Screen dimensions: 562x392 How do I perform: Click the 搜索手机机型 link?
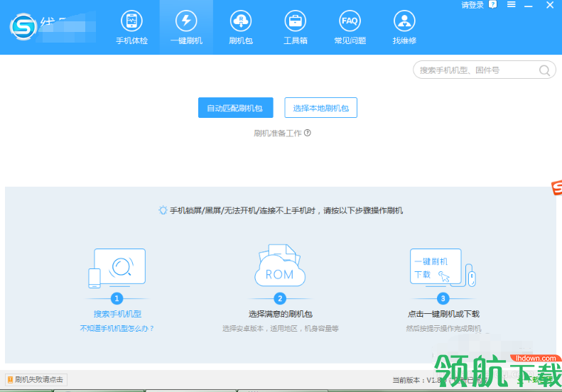tap(117, 314)
